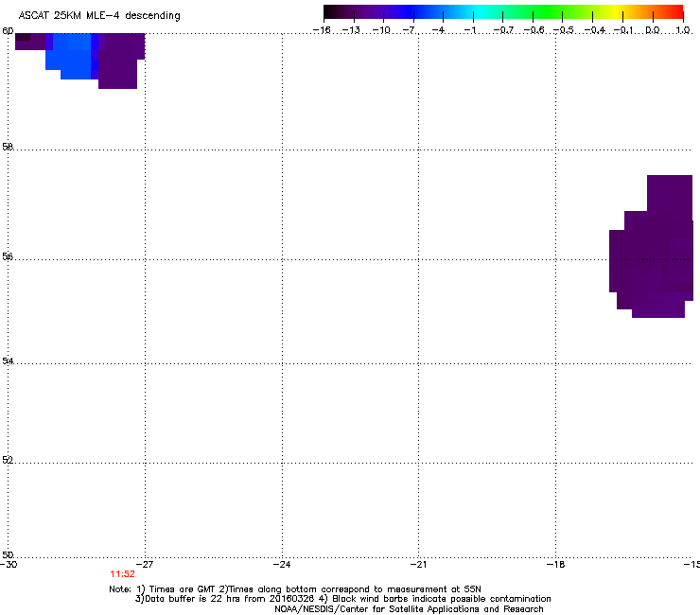The width and height of the screenshot is (700, 615).
Task: Click the 0.0 colorbar label
Action: click(x=653, y=30)
